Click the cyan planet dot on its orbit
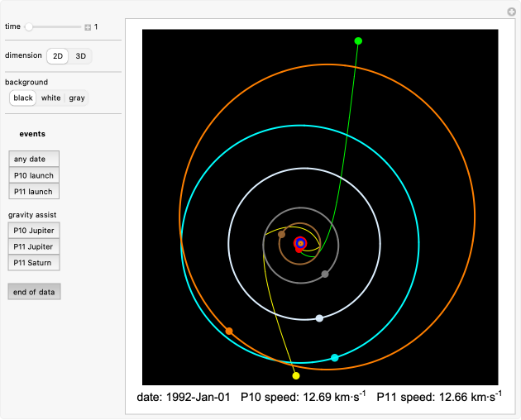Image resolution: width=521 pixels, height=420 pixels. pyautogui.click(x=335, y=358)
